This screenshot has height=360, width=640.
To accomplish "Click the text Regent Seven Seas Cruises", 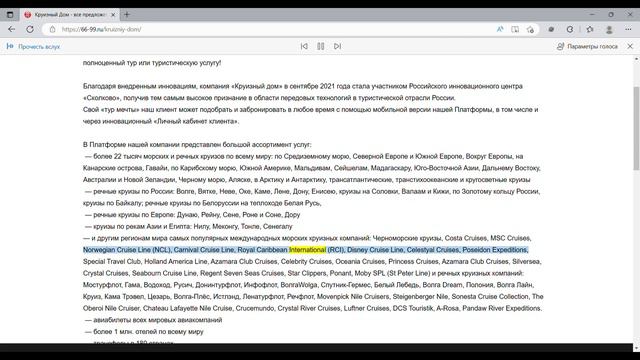I will pyautogui.click(x=242, y=273).
